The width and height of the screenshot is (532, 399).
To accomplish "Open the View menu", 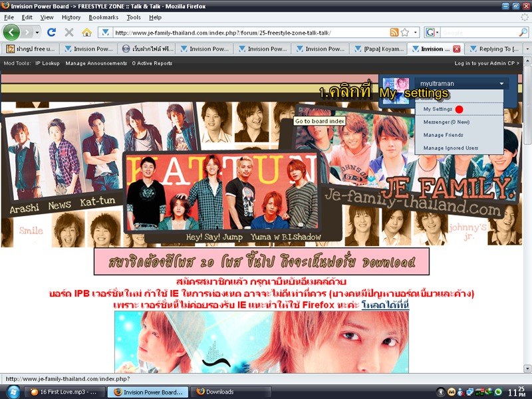I will point(47,17).
